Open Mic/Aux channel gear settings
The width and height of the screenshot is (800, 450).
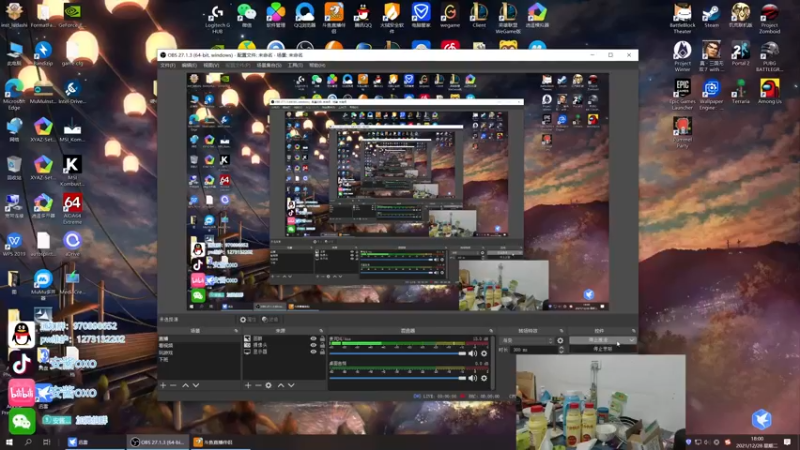(484, 354)
